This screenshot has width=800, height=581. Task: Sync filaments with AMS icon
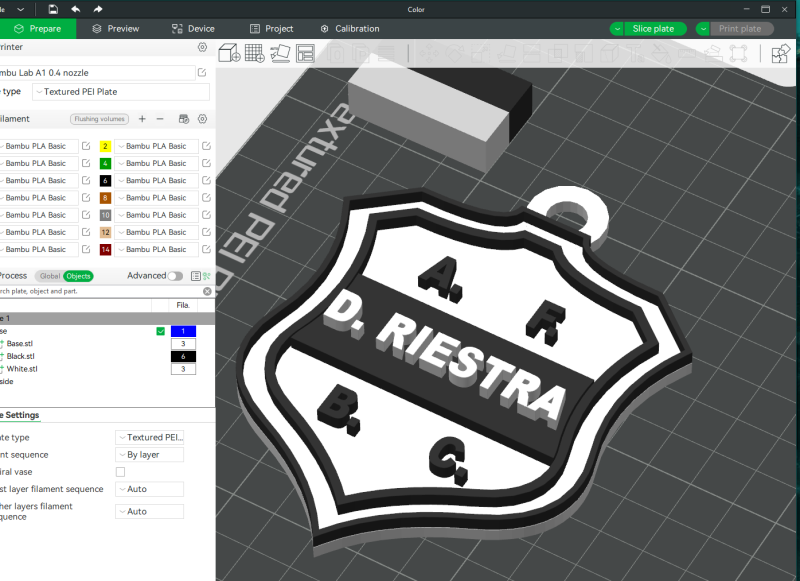[184, 119]
